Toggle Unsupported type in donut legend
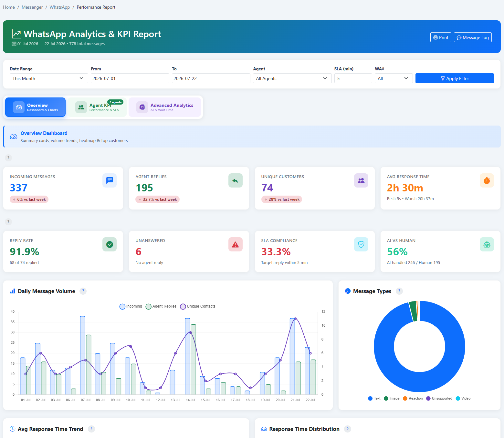Screen dimensions: 504x438 pyautogui.click(x=439, y=398)
